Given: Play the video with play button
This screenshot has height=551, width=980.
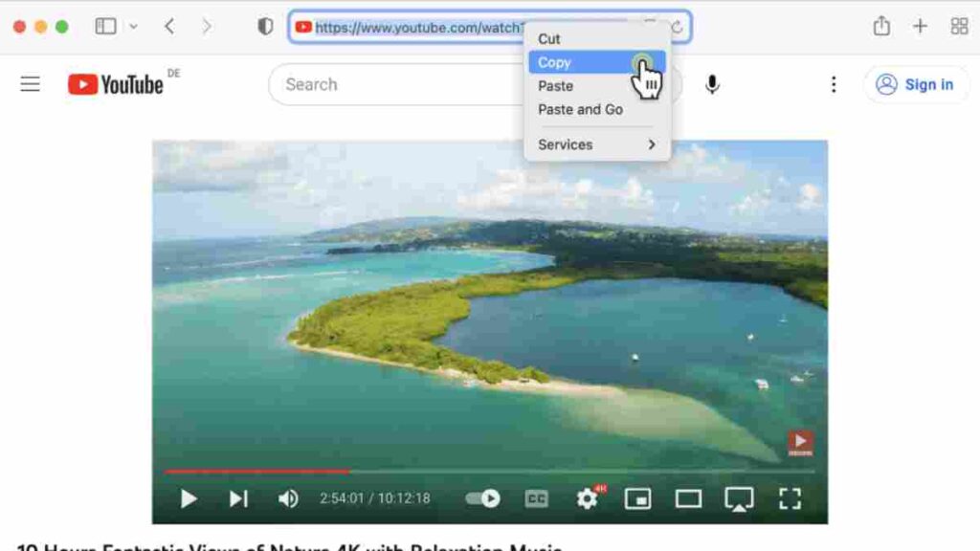Looking at the screenshot, I should click(x=189, y=498).
